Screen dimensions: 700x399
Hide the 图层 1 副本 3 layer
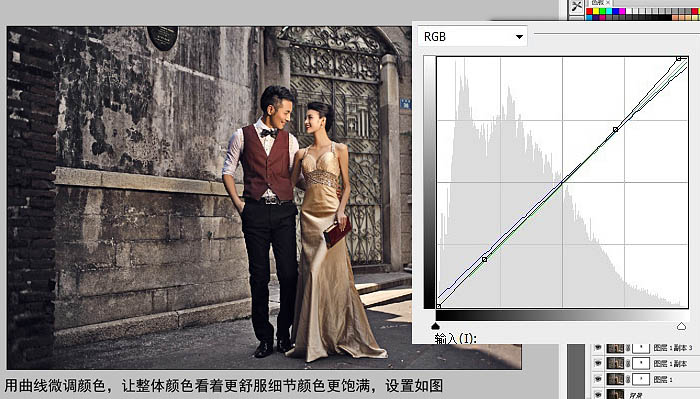(x=598, y=347)
